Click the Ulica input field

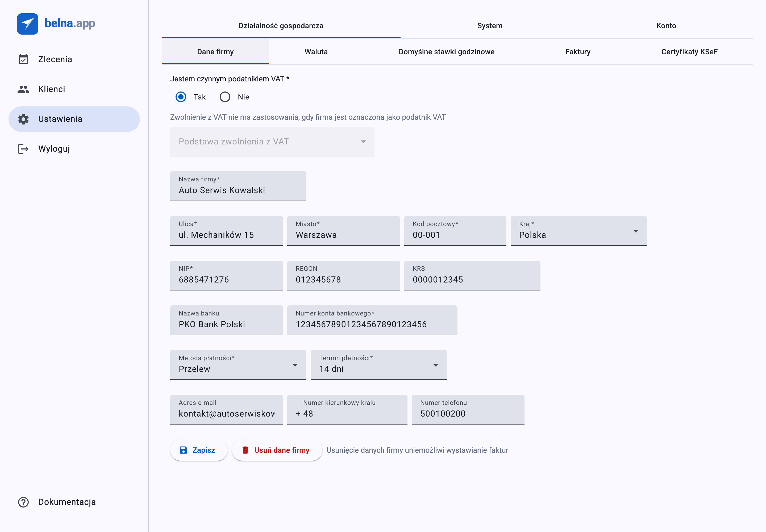pyautogui.click(x=226, y=231)
